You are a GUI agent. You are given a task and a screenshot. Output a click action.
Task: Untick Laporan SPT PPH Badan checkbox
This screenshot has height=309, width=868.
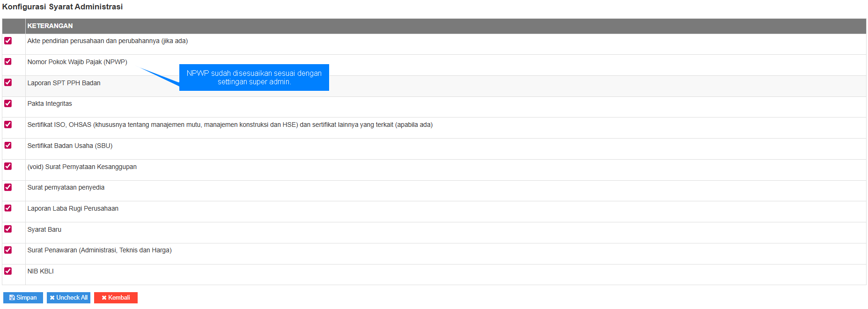point(8,82)
